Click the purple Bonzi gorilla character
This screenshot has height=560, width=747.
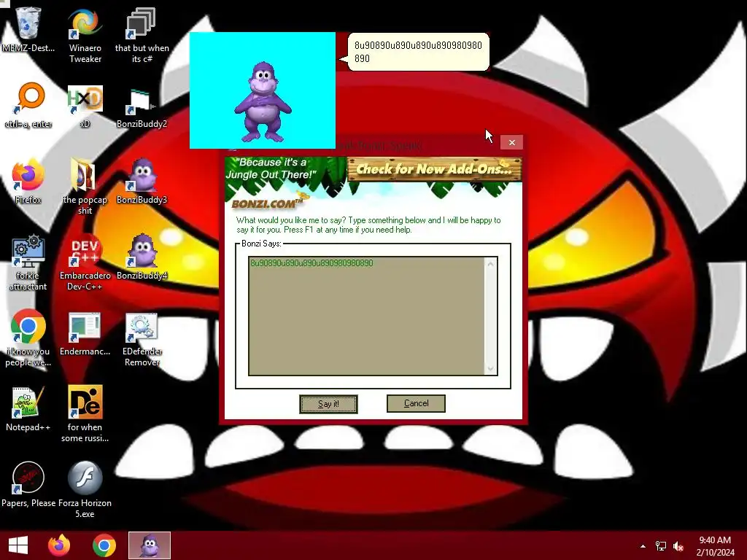[x=263, y=101]
